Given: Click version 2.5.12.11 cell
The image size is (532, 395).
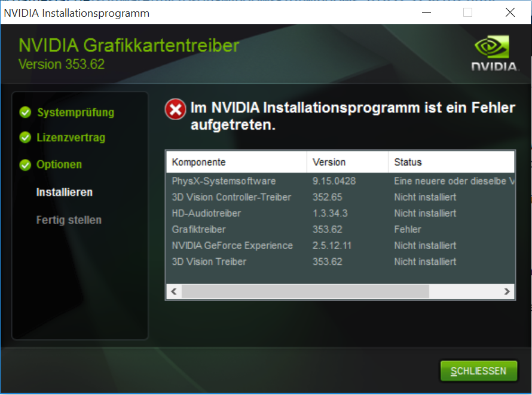Looking at the screenshot, I should point(332,246).
